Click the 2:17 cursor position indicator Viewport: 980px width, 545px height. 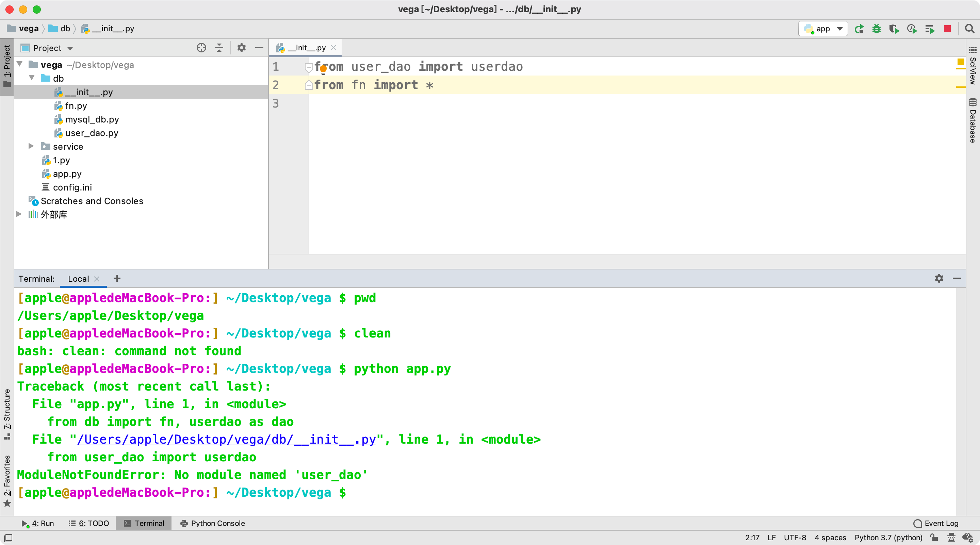(752, 538)
